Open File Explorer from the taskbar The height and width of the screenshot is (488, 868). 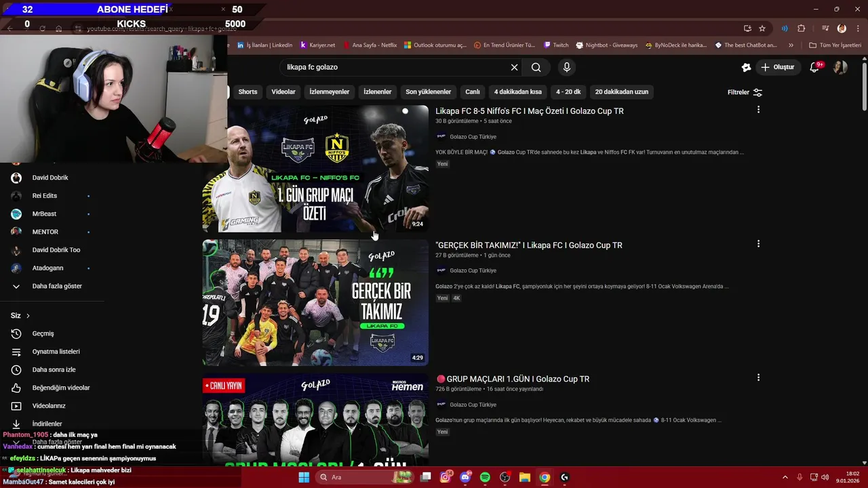[524, 477]
